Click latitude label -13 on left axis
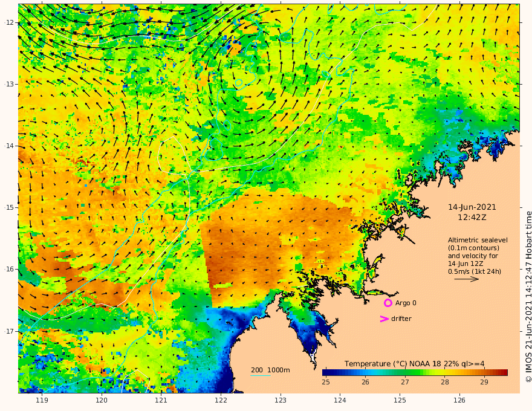This screenshot has width=532, height=411. click(8, 84)
